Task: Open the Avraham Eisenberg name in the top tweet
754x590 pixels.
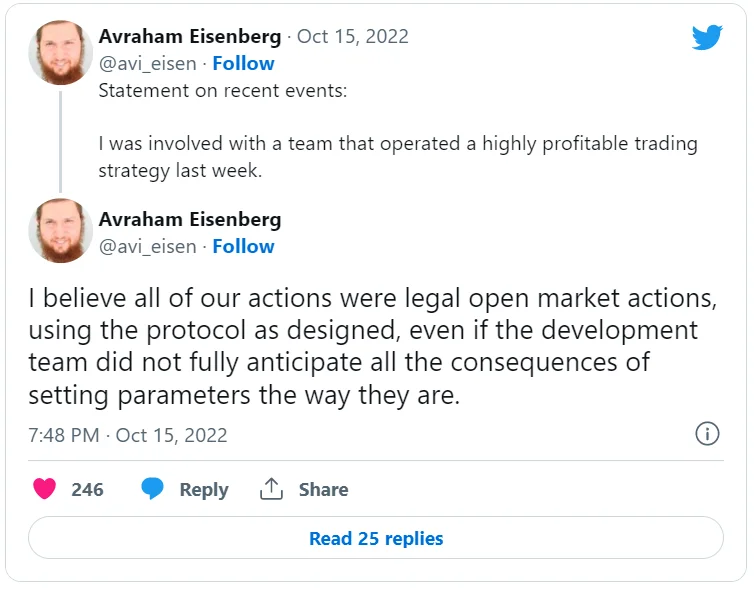Action: point(189,36)
